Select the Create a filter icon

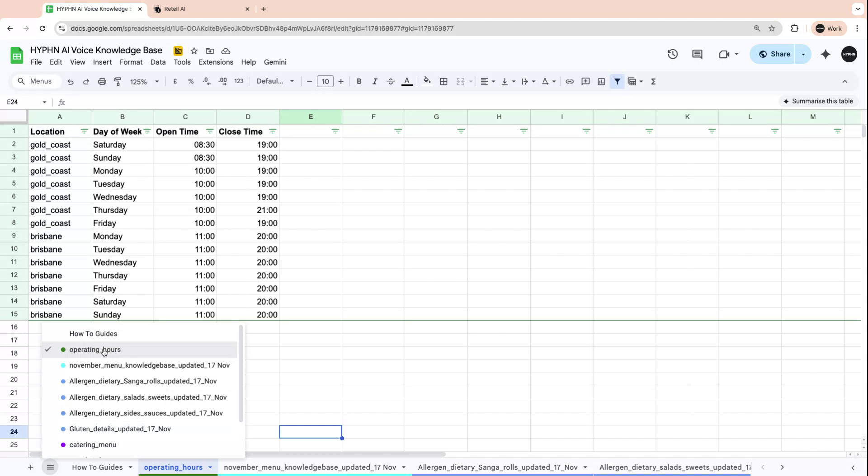(617, 81)
